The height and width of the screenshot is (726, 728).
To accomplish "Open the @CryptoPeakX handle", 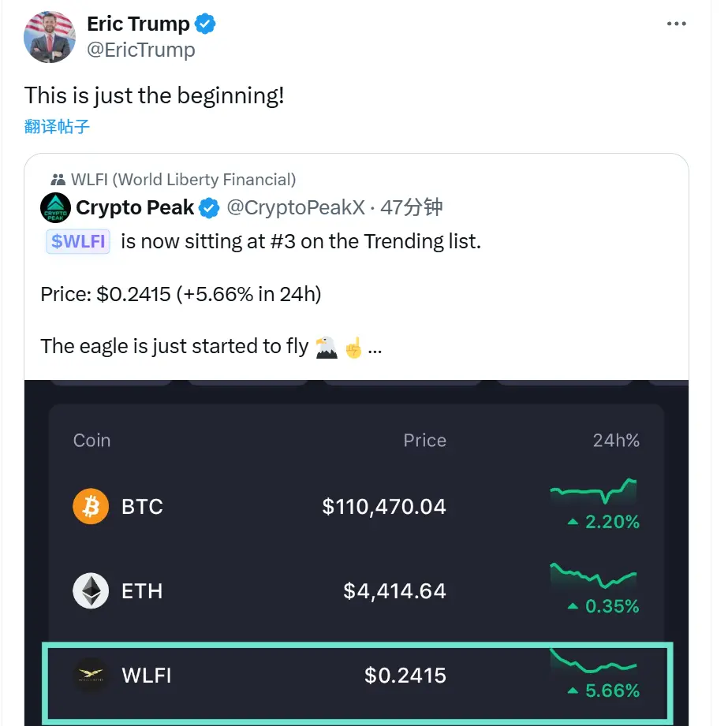I will (296, 208).
